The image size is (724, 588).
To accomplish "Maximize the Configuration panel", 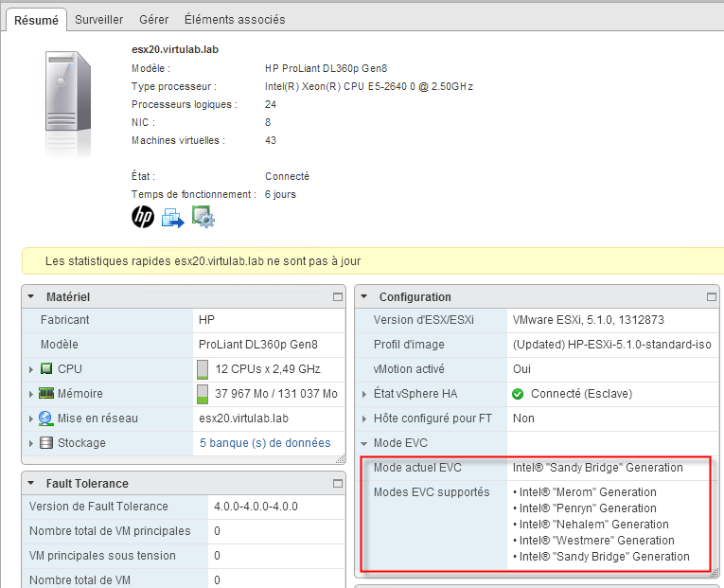I will (x=712, y=297).
